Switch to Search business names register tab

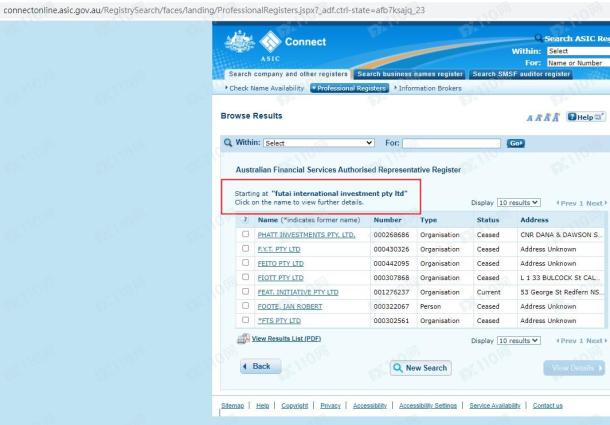tap(410, 74)
